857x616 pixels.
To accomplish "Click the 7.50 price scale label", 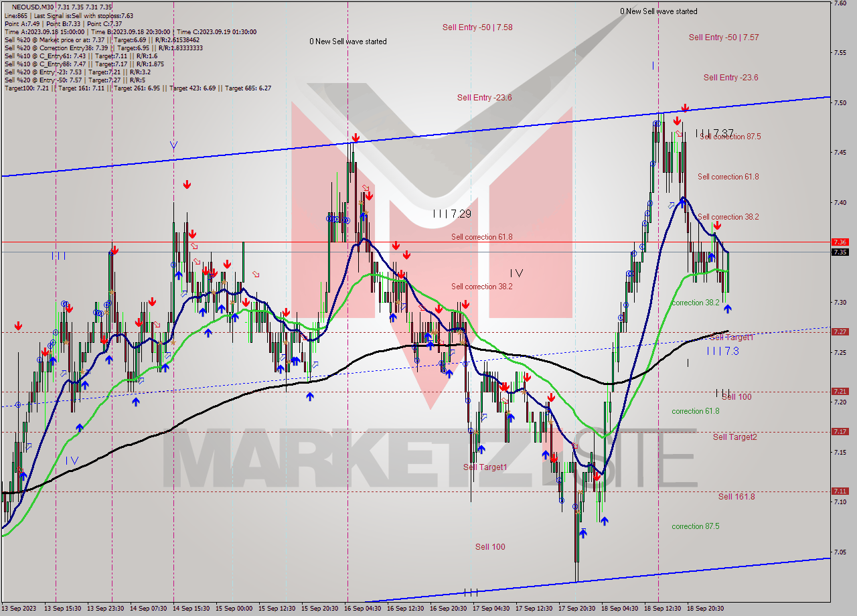I will (x=840, y=102).
